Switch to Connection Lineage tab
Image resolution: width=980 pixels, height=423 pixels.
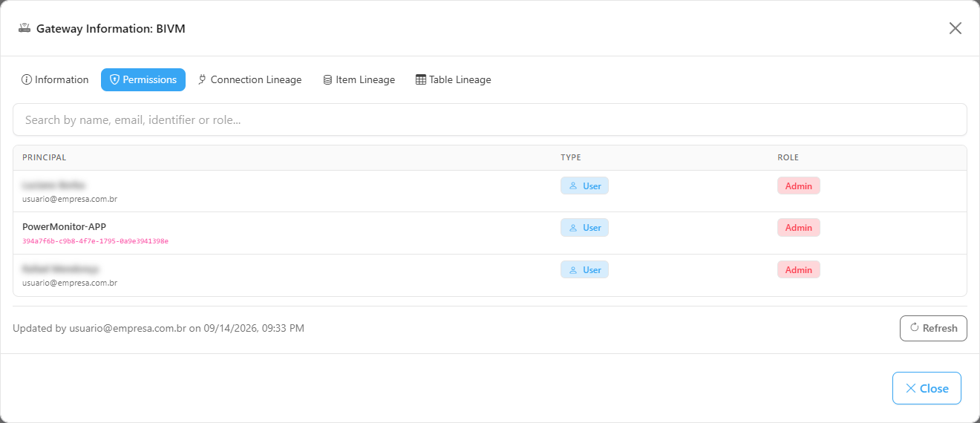click(x=249, y=79)
